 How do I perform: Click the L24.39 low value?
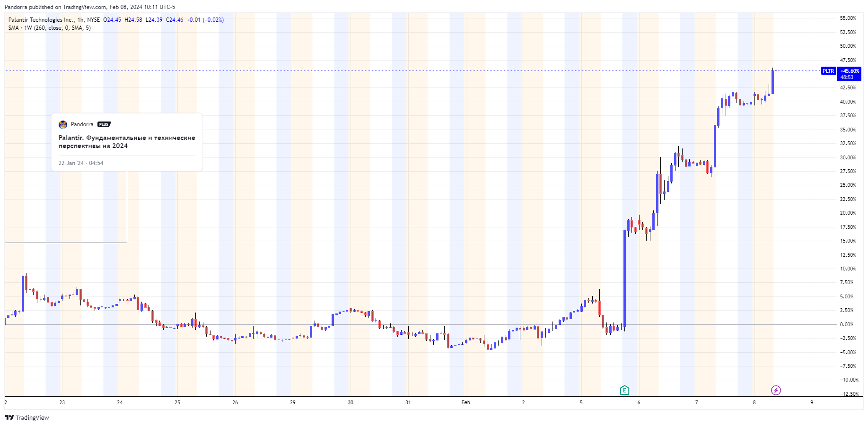154,20
